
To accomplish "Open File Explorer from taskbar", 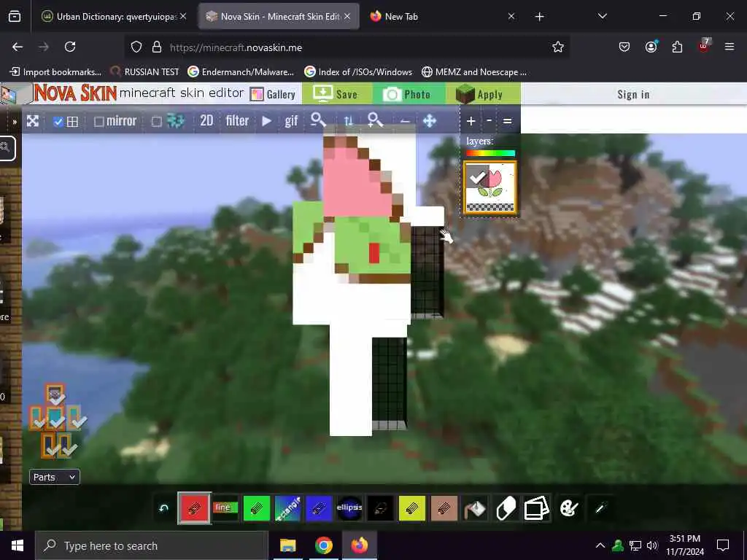I will [x=287, y=545].
